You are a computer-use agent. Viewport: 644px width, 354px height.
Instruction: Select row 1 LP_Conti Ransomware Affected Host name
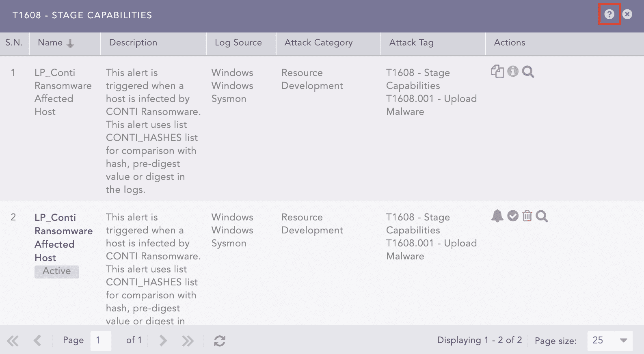point(63,92)
